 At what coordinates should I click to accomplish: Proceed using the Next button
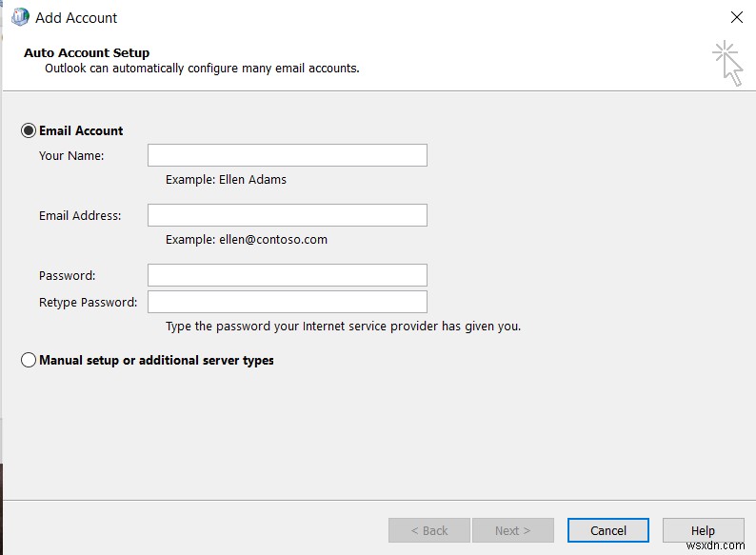point(512,530)
